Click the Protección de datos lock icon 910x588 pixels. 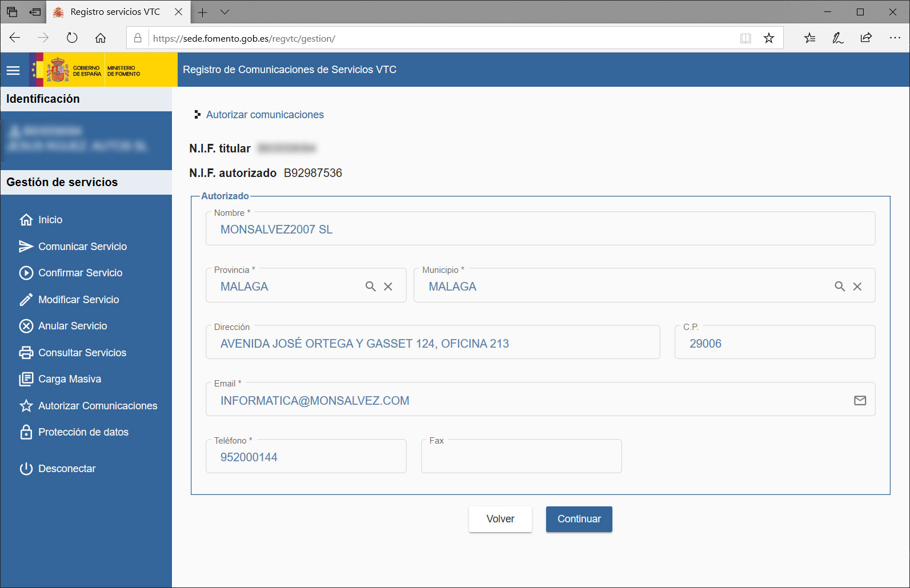(26, 432)
